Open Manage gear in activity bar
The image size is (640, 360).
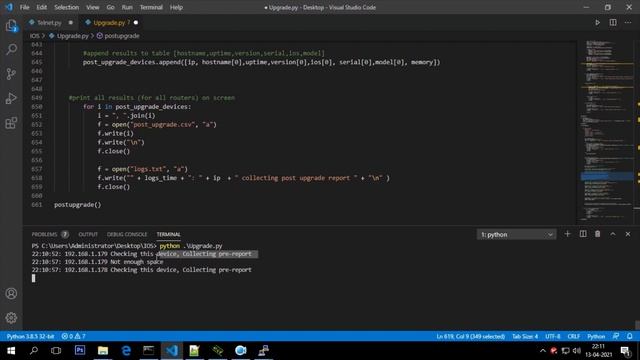pyautogui.click(x=11, y=318)
